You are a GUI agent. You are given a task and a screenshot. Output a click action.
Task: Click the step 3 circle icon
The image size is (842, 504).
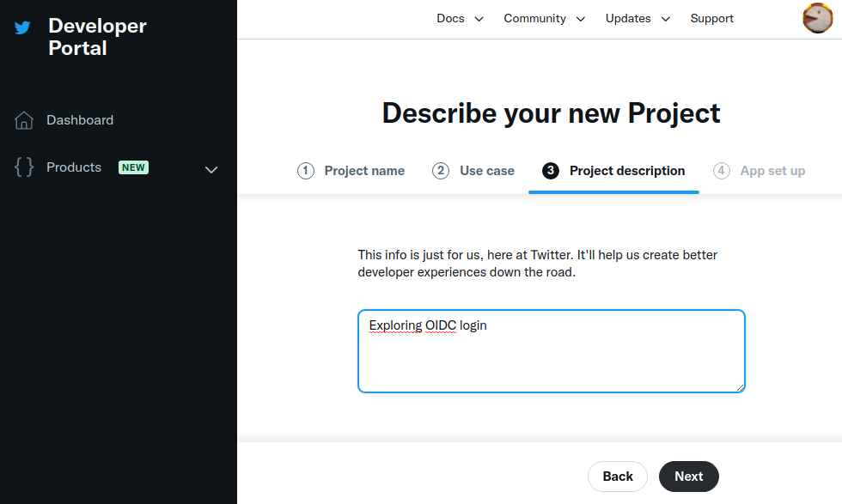coord(551,171)
